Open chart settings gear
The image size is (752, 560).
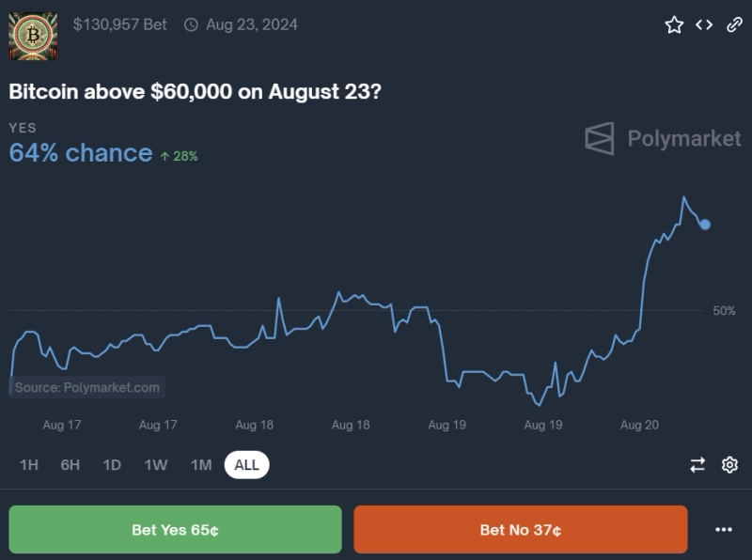point(729,464)
